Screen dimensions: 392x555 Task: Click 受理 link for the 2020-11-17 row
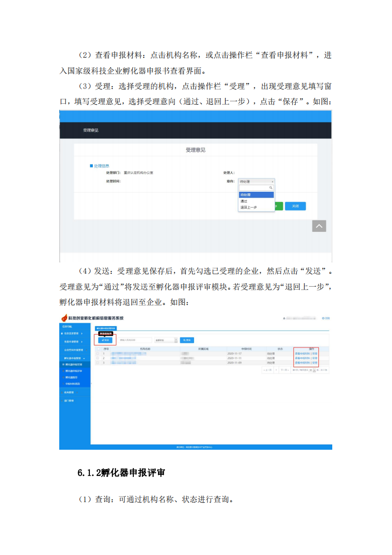[315, 353]
